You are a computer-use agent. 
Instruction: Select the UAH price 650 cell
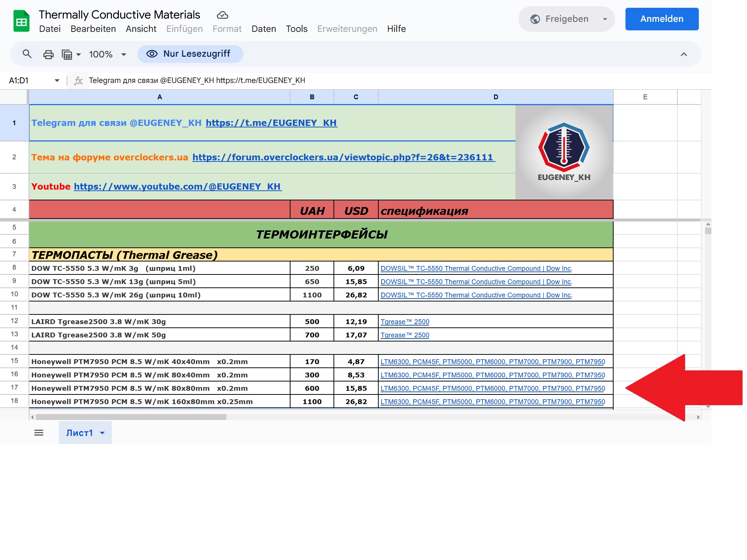[x=312, y=281]
